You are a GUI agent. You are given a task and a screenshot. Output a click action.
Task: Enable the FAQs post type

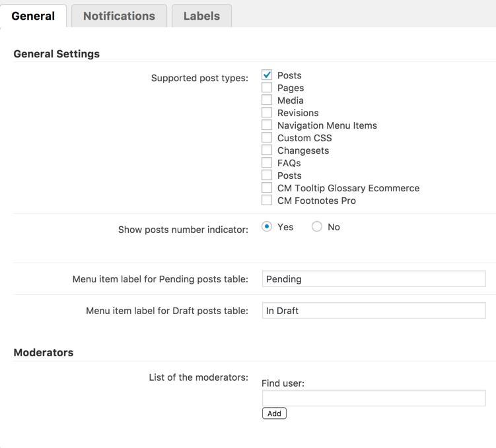click(267, 163)
